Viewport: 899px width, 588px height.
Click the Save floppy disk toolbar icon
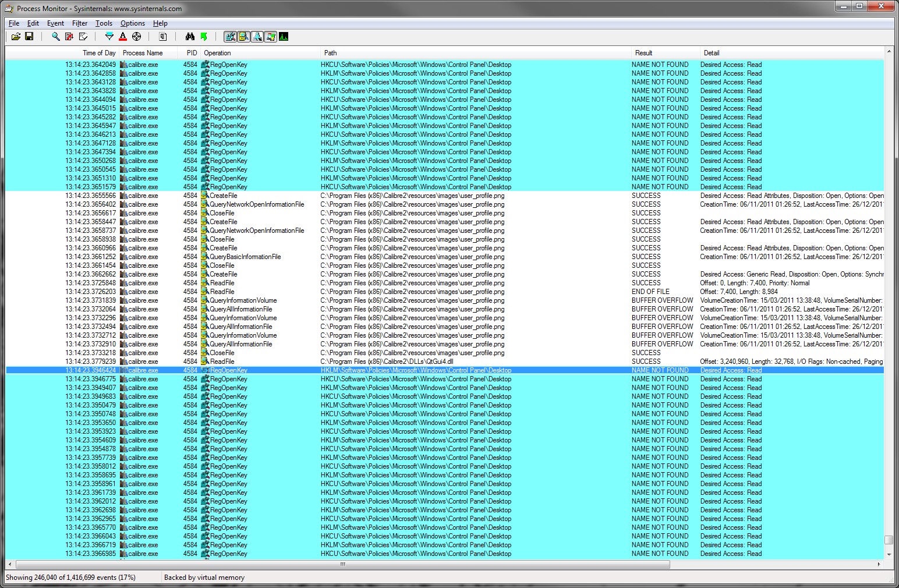pyautogui.click(x=29, y=37)
